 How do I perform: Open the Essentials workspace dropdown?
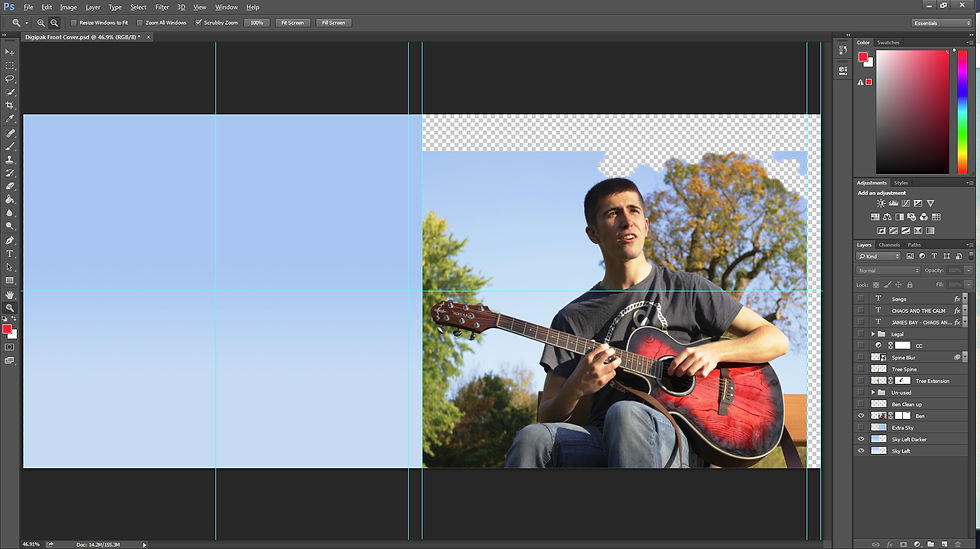(x=941, y=23)
